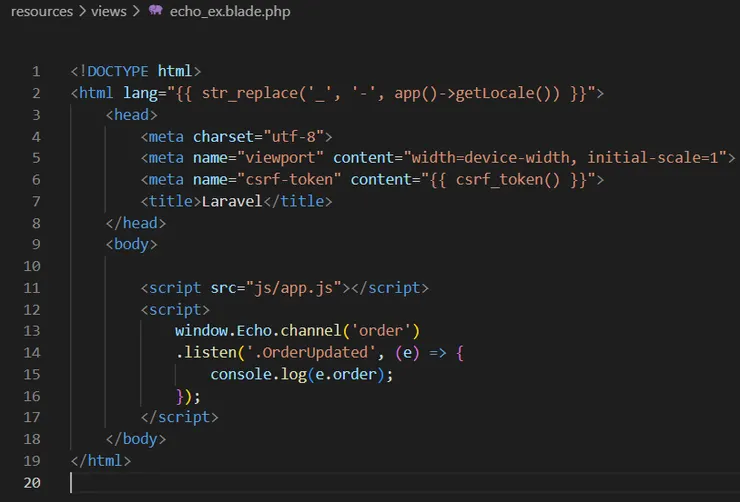Click the closing script tag on line 17

pos(179,417)
